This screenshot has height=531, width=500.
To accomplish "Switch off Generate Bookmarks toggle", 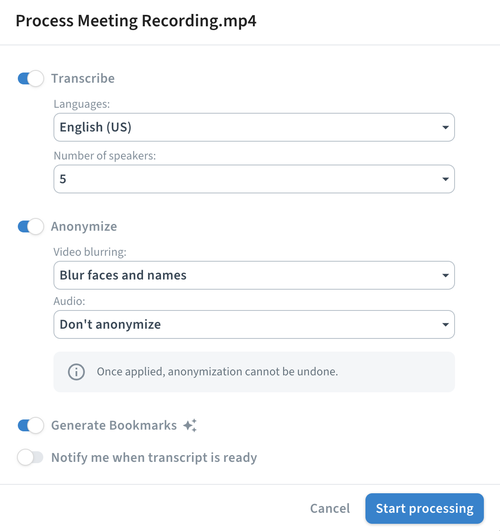I will (x=30, y=425).
